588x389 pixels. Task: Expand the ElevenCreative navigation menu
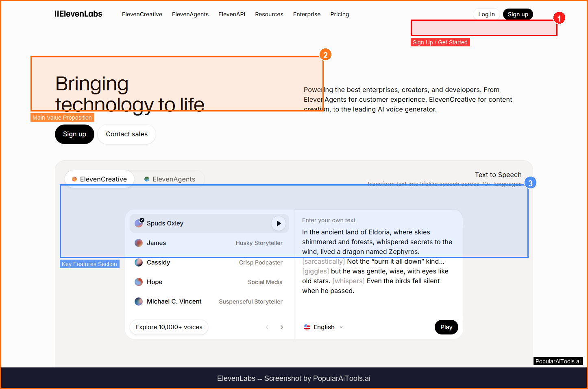(x=142, y=14)
